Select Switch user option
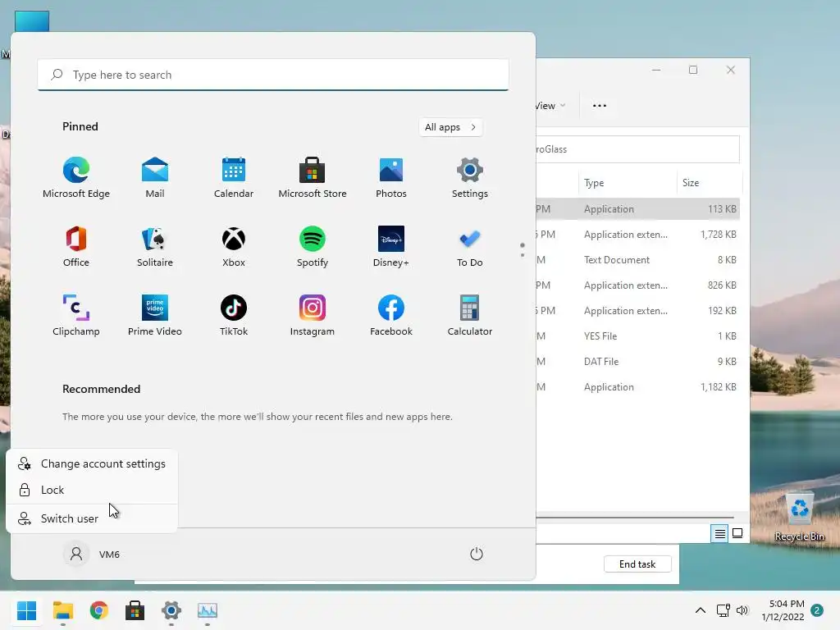 pyautogui.click(x=92, y=518)
